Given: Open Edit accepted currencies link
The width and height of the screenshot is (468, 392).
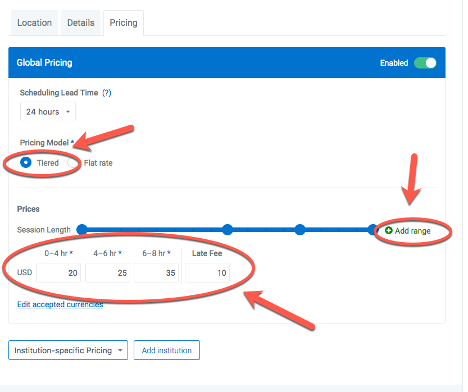Looking at the screenshot, I should point(60,304).
